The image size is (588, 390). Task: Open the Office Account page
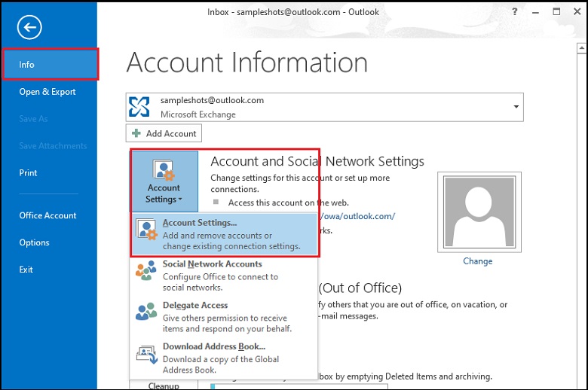tap(47, 215)
